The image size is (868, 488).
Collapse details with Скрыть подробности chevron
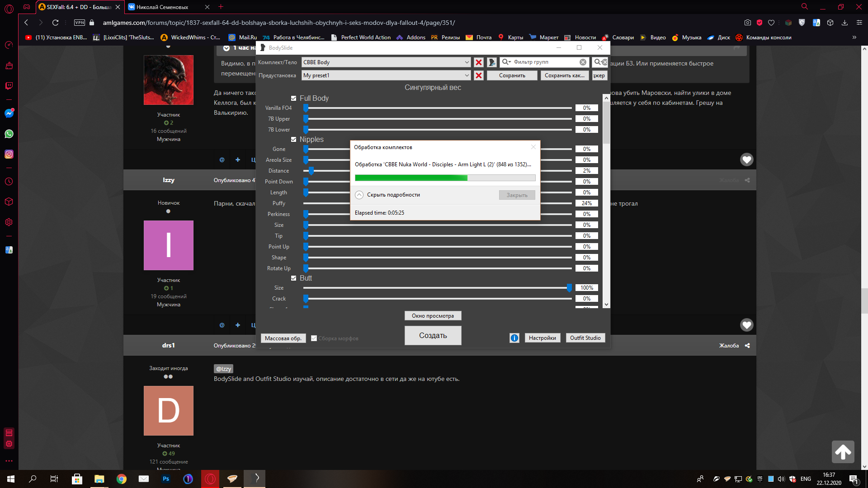(x=359, y=195)
